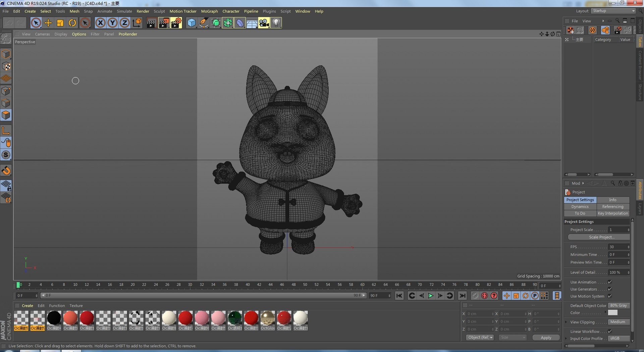This screenshot has height=352, width=644.
Task: Click ProRender in viewport menu
Action: tap(128, 34)
